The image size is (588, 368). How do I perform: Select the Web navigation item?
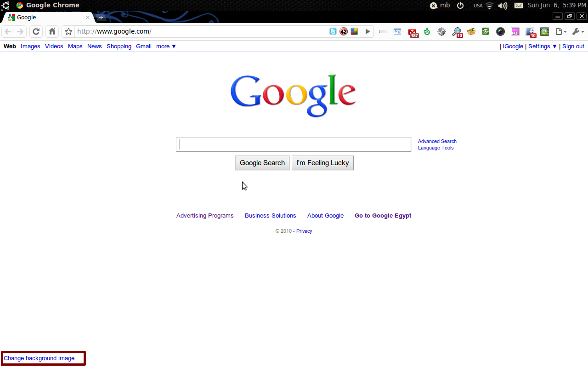10,46
